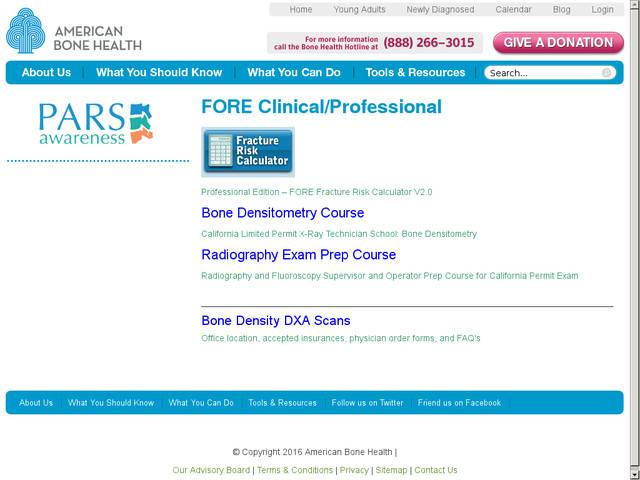Viewport: 640px width, 480px height.
Task: Open the Calendar link
Action: 513,9
